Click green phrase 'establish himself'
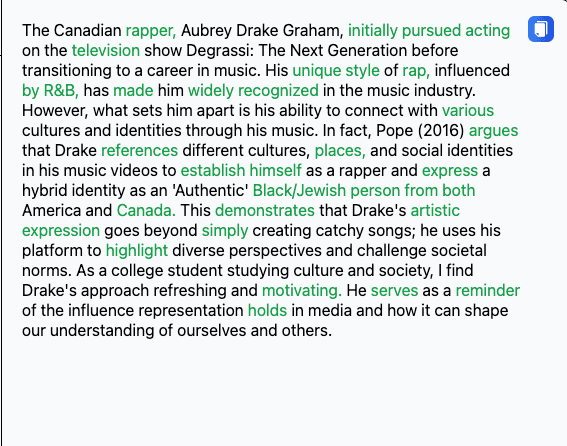This screenshot has width=567, height=446. [241, 170]
